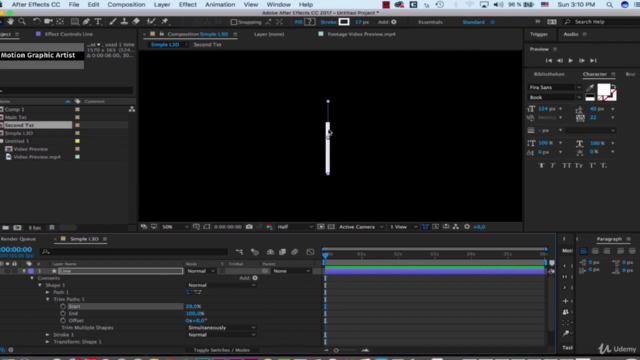Select the Roto Brush tool
This screenshot has height=360, width=640.
[151, 22]
